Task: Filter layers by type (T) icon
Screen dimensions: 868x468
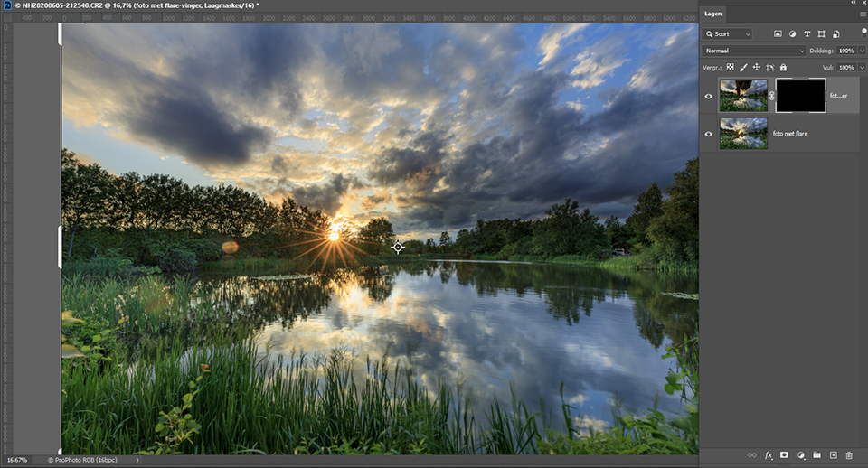Action: 807,33
